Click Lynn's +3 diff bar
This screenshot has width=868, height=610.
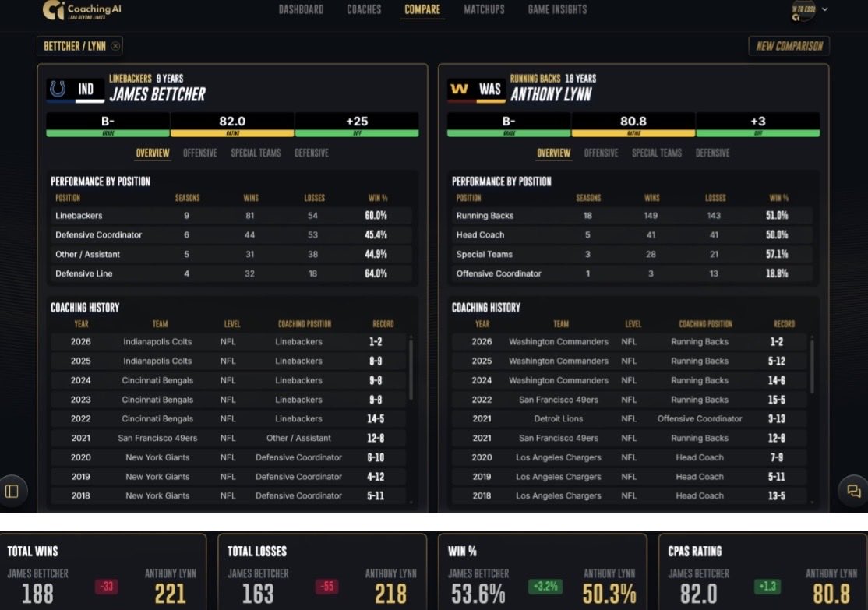coord(758,125)
